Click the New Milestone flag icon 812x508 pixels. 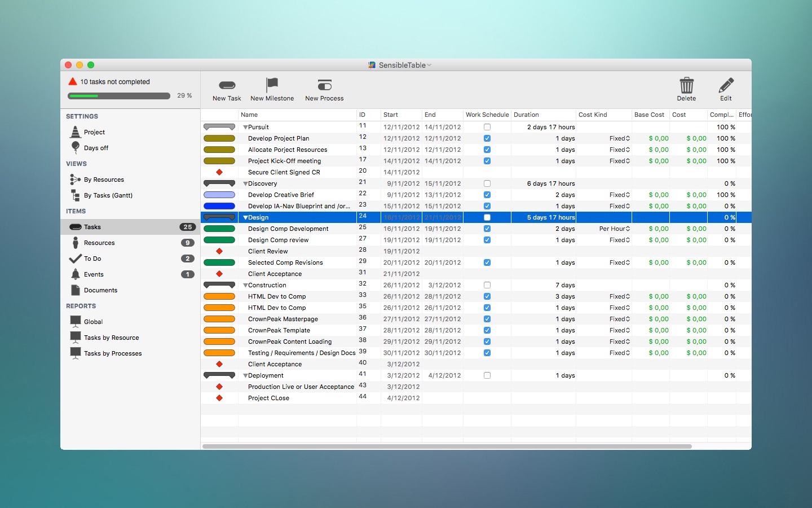pyautogui.click(x=272, y=85)
